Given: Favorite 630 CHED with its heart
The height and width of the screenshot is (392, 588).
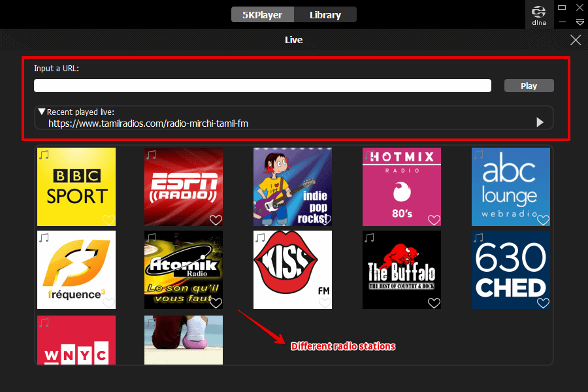Looking at the screenshot, I should pos(544,302).
